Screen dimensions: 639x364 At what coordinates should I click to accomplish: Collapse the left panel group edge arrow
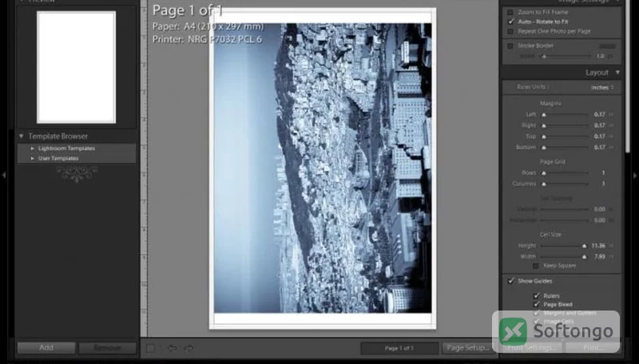(4, 175)
